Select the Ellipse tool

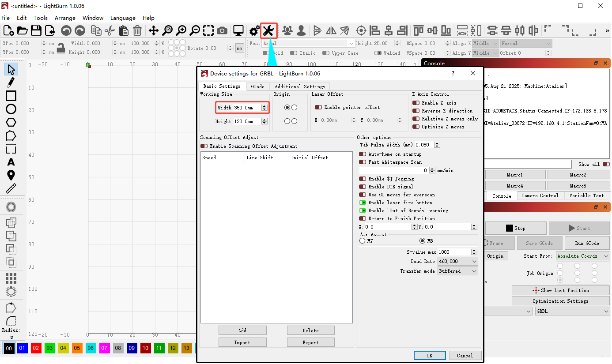point(11,109)
